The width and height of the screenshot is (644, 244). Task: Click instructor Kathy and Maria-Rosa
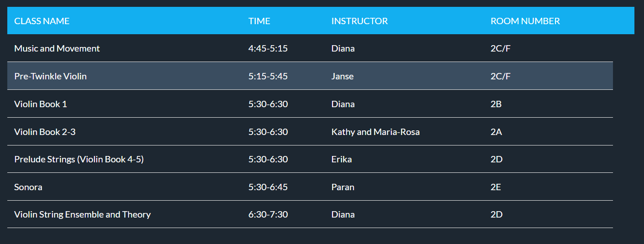point(375,132)
